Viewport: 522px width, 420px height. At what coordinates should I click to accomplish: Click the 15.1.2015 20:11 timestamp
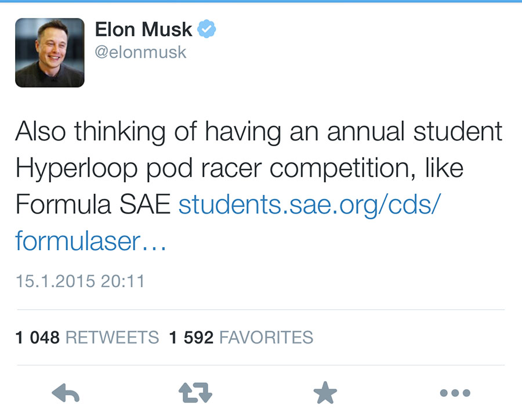80,281
